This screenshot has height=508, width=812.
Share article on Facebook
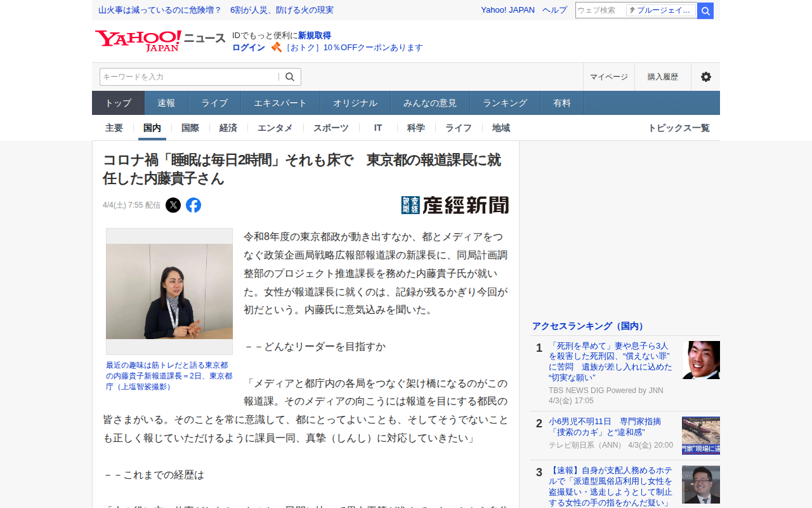pyautogui.click(x=193, y=205)
